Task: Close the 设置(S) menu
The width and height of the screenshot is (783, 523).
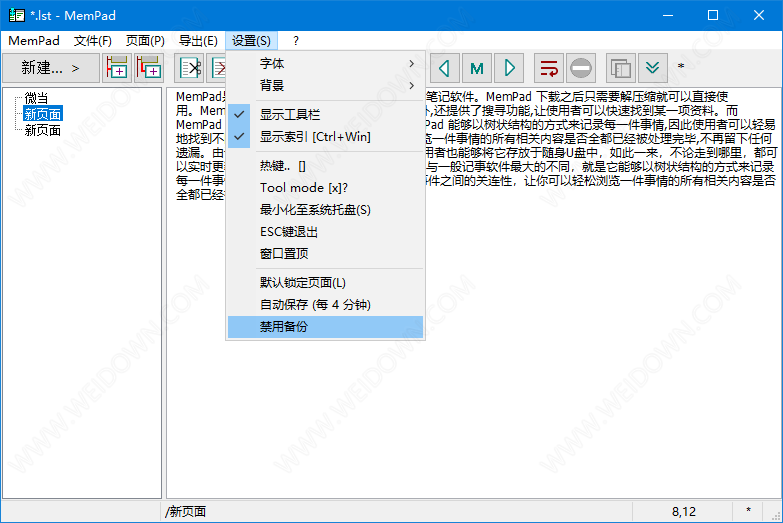Action: 251,40
